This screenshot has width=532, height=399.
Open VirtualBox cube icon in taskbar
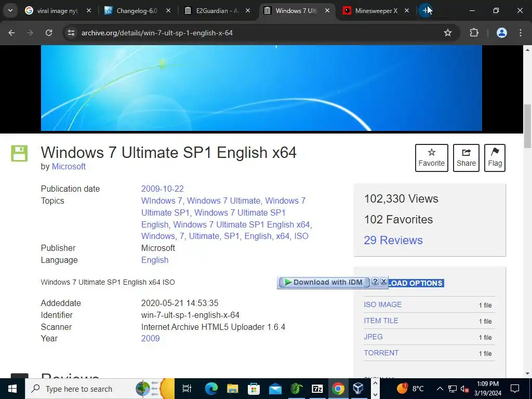click(358, 389)
